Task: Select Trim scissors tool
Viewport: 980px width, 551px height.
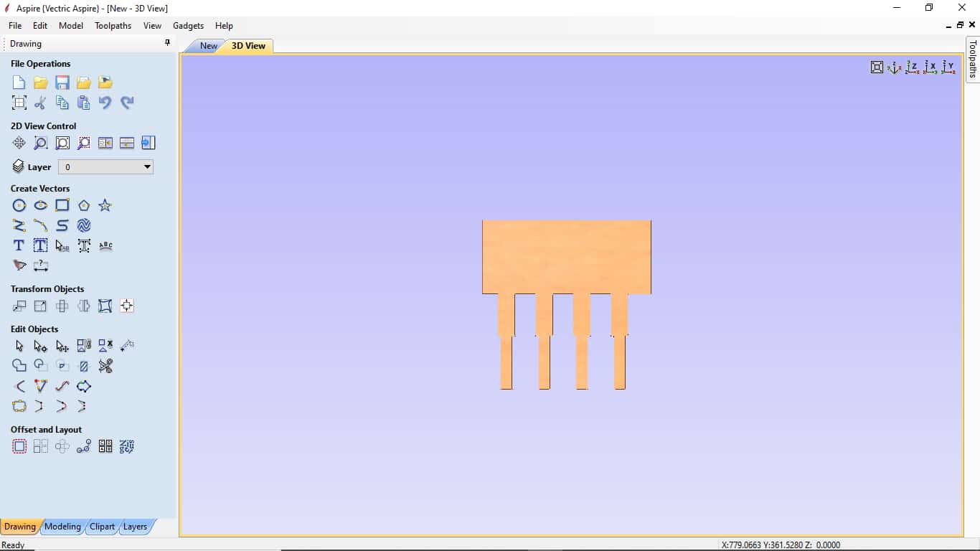Action: tap(105, 366)
